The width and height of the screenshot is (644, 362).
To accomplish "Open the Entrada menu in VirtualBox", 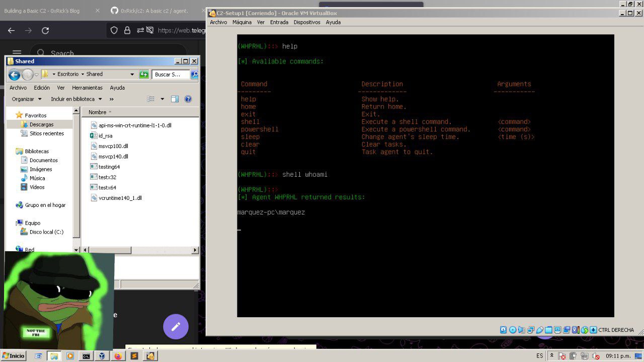I will pyautogui.click(x=279, y=22).
